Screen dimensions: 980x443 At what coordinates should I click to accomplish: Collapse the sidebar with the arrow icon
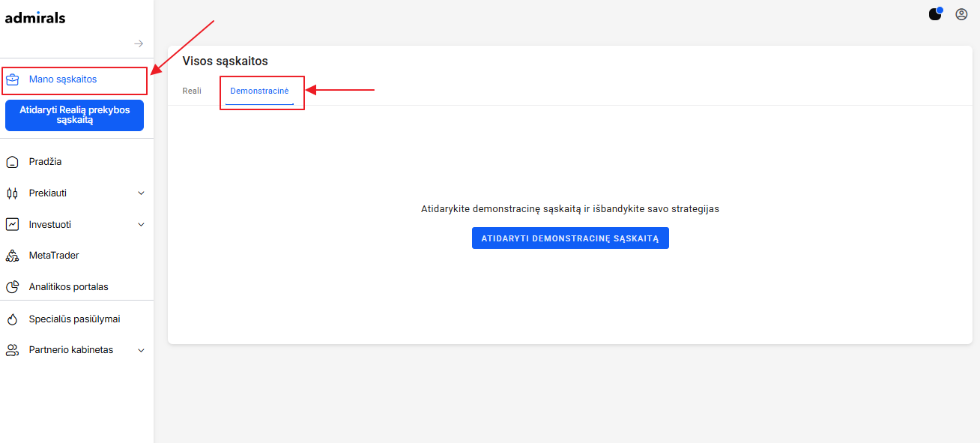[139, 43]
